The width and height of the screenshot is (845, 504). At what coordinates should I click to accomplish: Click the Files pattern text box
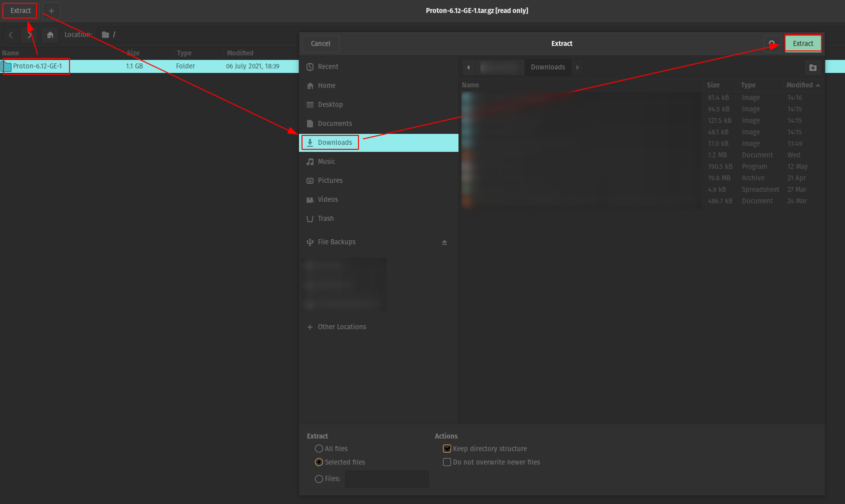(387, 479)
